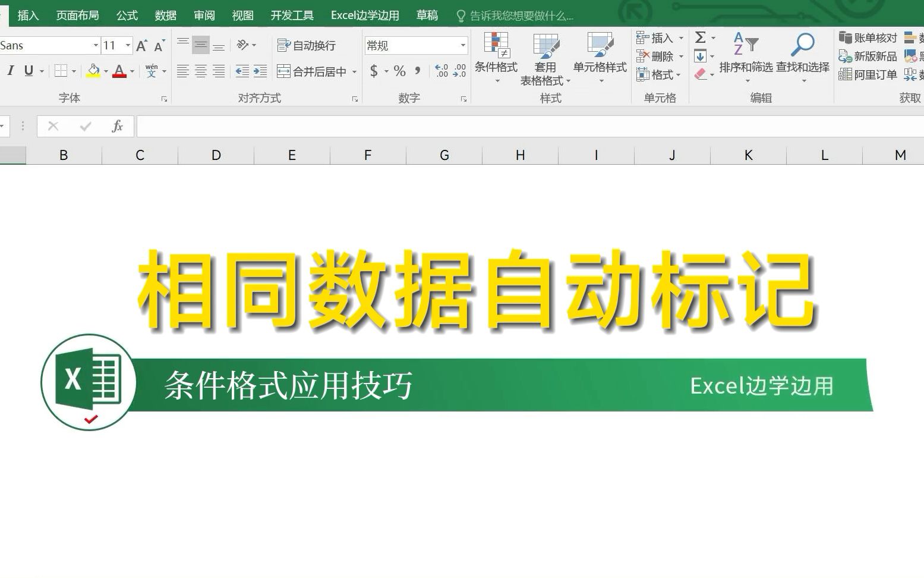
Task: Open the font color dropdown arrow
Action: pyautogui.click(x=132, y=71)
